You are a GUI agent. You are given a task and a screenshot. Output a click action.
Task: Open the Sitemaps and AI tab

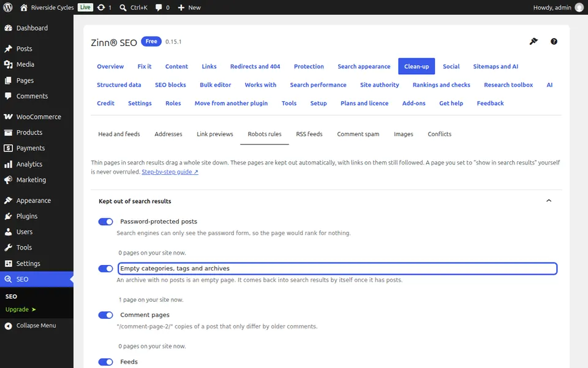point(496,66)
